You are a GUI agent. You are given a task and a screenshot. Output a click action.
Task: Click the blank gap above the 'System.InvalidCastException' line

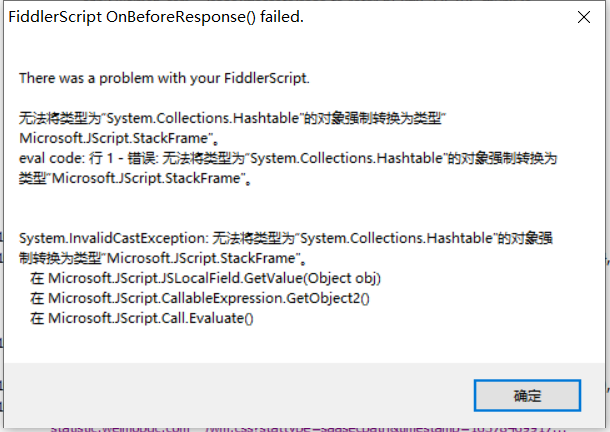300,208
